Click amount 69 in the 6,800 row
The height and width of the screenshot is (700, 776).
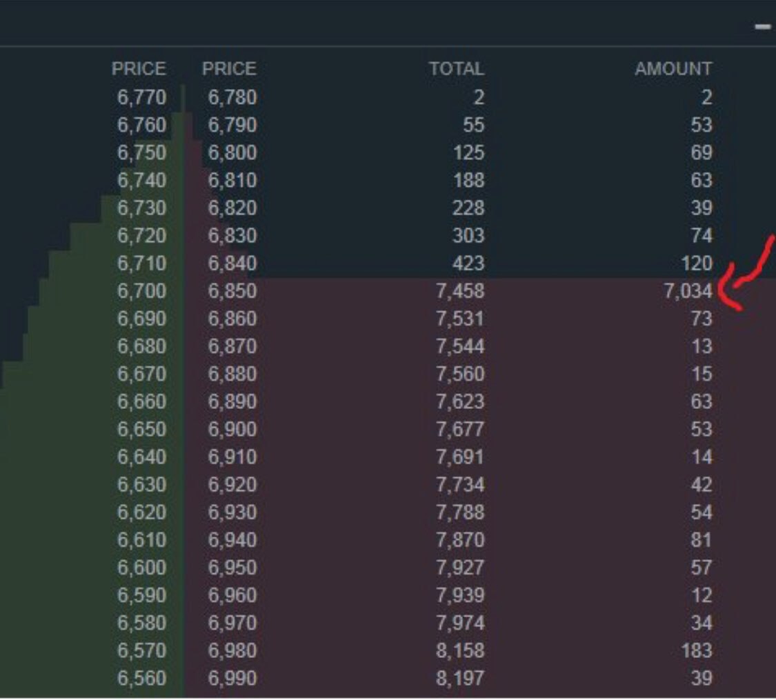click(702, 153)
